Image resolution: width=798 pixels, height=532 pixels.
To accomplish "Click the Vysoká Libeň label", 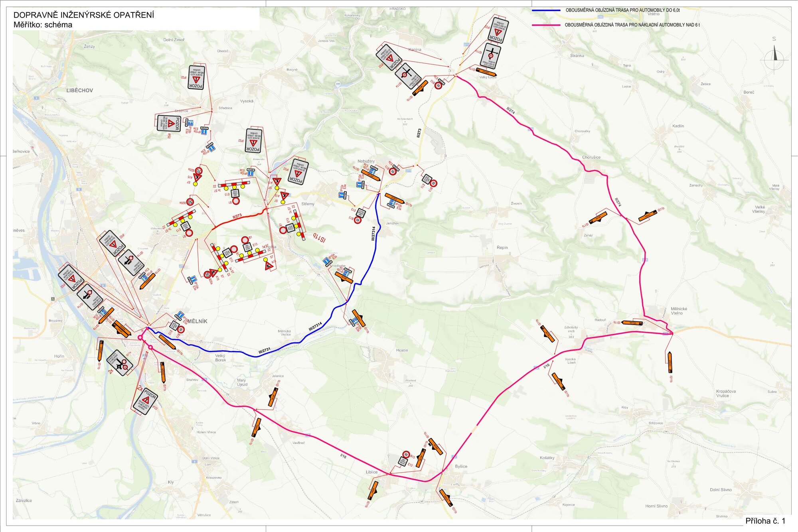I will (570, 361).
